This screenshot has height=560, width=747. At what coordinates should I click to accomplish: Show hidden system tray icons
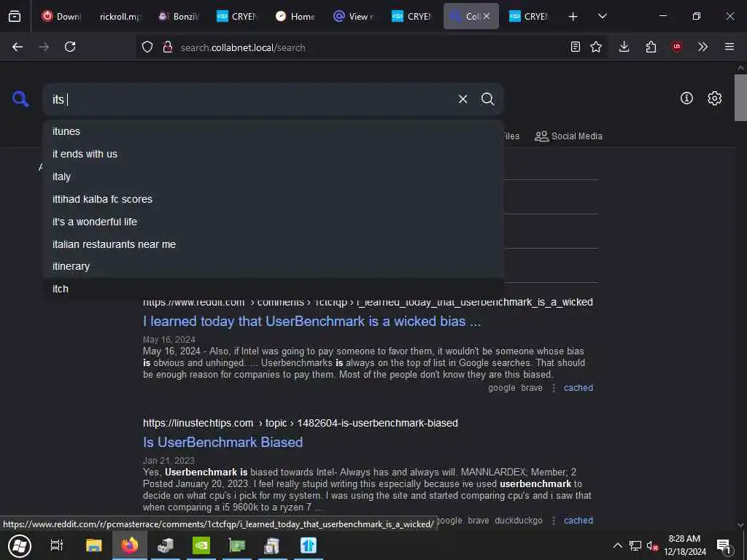(617, 545)
